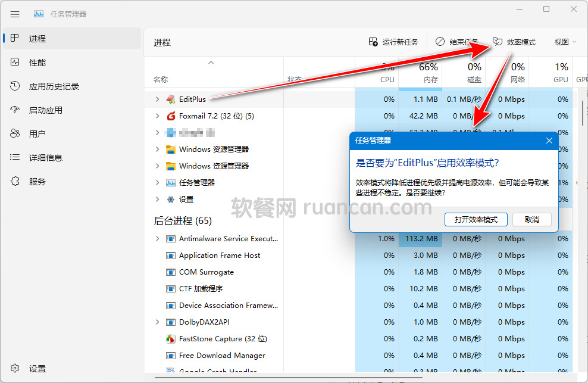Open the 视图 view dropdown
The image size is (588, 383).
point(565,42)
